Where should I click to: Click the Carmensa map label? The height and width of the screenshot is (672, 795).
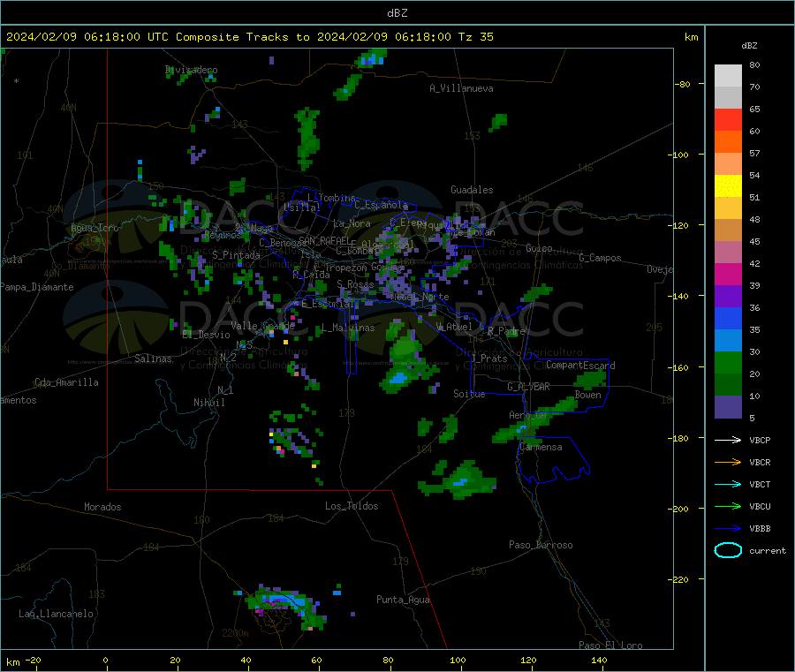tap(541, 447)
